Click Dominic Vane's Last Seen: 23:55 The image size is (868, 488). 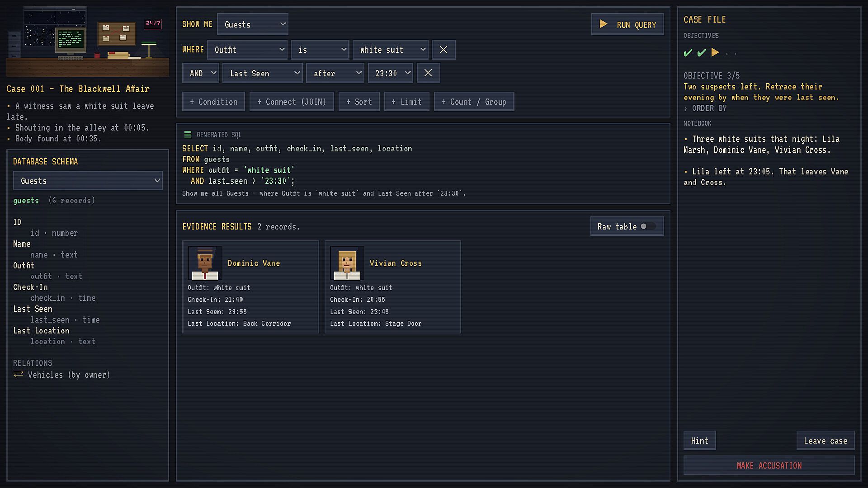tap(217, 312)
